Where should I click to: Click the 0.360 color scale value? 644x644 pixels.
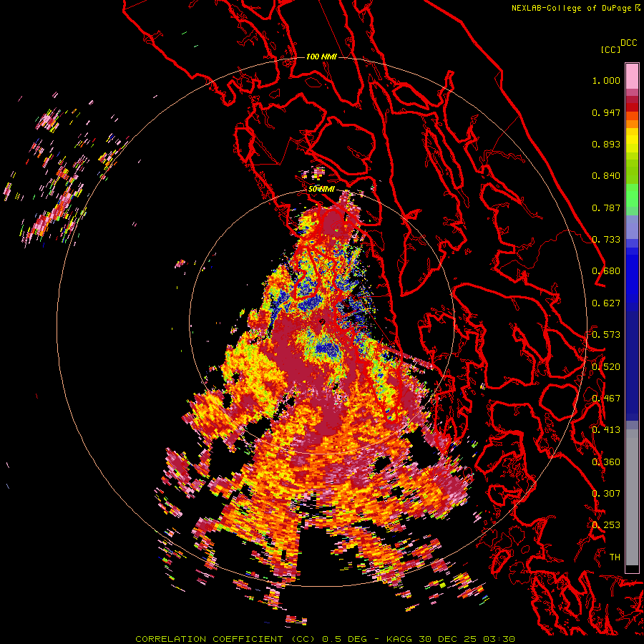pyautogui.click(x=606, y=462)
